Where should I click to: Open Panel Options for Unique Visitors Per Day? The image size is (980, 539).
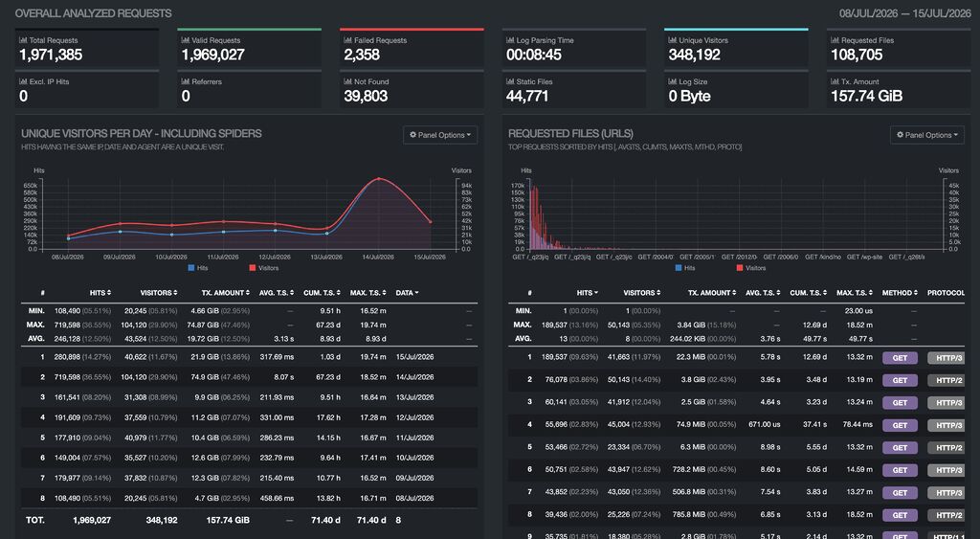point(440,135)
